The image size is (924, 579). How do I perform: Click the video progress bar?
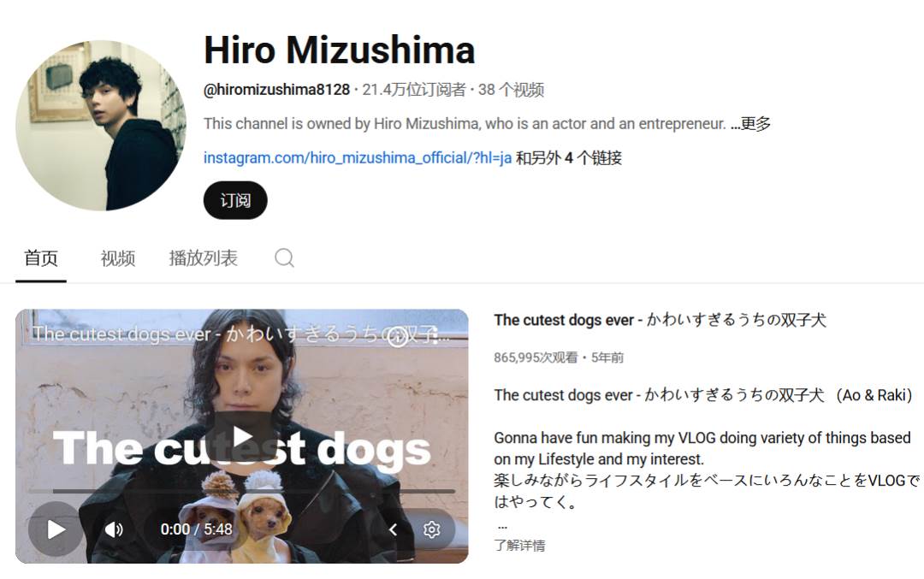click(x=242, y=491)
